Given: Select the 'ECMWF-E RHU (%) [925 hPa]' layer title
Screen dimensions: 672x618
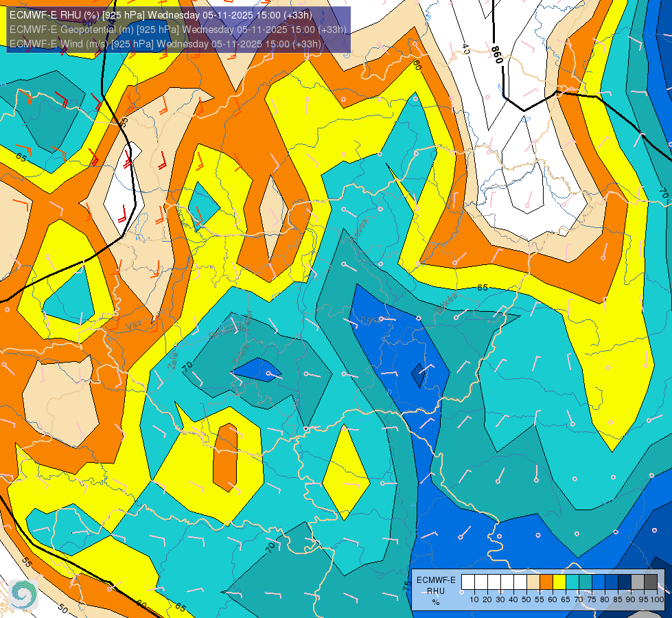Looking at the screenshot, I should pyautogui.click(x=77, y=15).
